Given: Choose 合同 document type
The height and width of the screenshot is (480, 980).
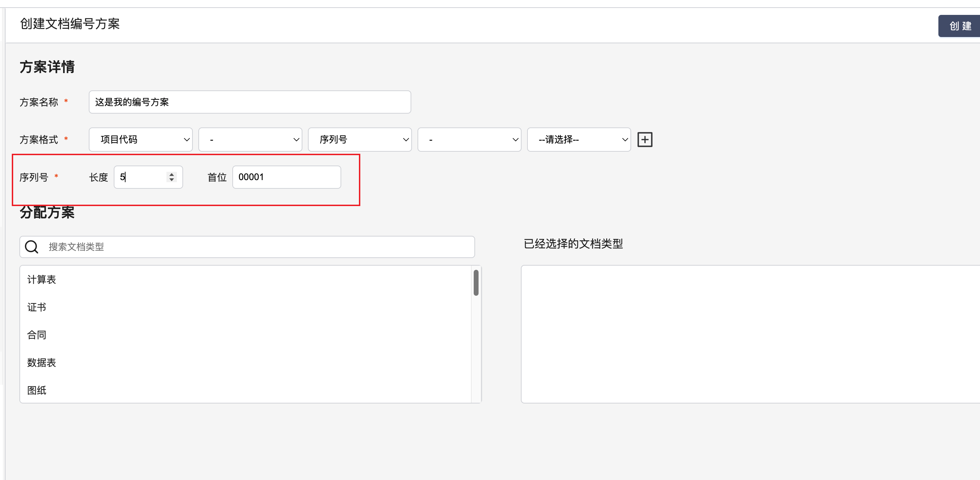Looking at the screenshot, I should pos(36,335).
